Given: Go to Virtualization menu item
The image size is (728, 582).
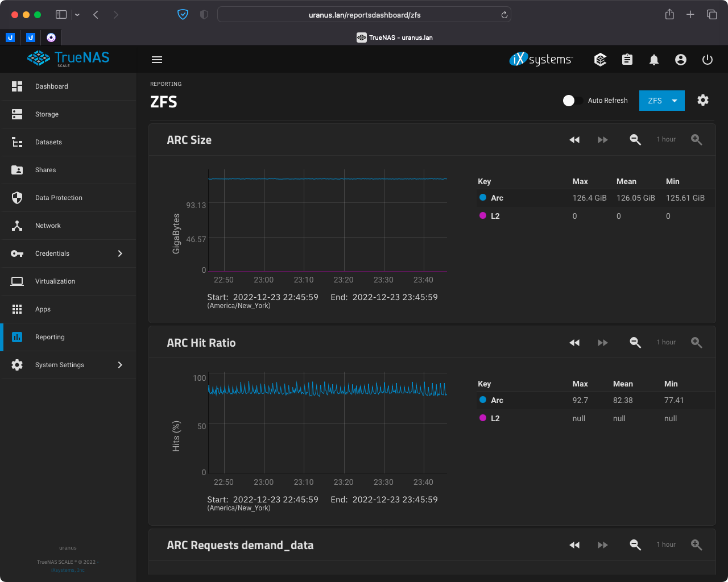Looking at the screenshot, I should pos(68,281).
